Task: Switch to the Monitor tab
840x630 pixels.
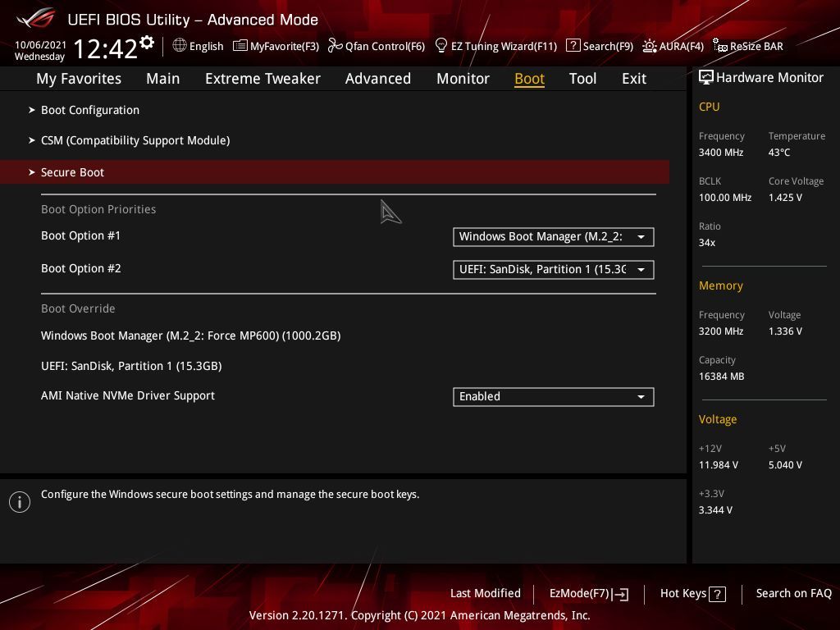Action: coord(463,79)
